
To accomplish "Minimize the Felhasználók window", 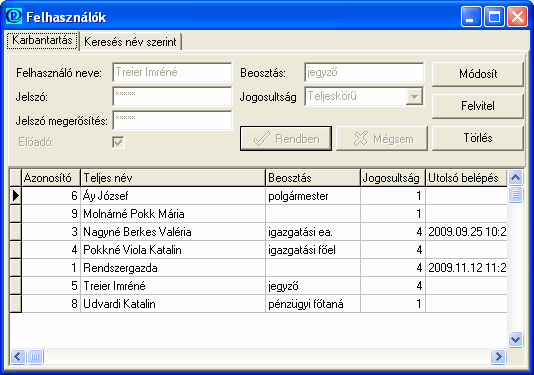I will click(x=471, y=16).
